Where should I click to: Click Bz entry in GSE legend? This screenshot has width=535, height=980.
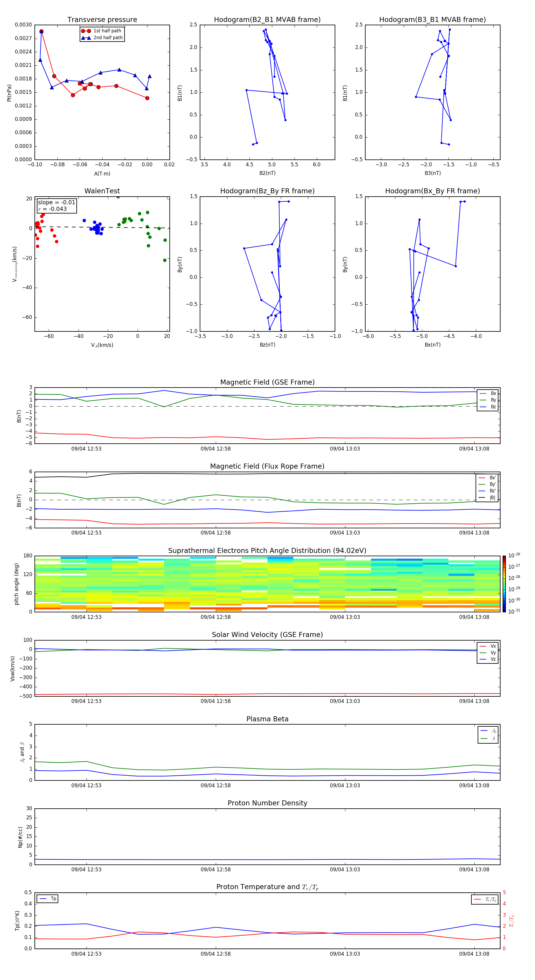[x=488, y=407]
